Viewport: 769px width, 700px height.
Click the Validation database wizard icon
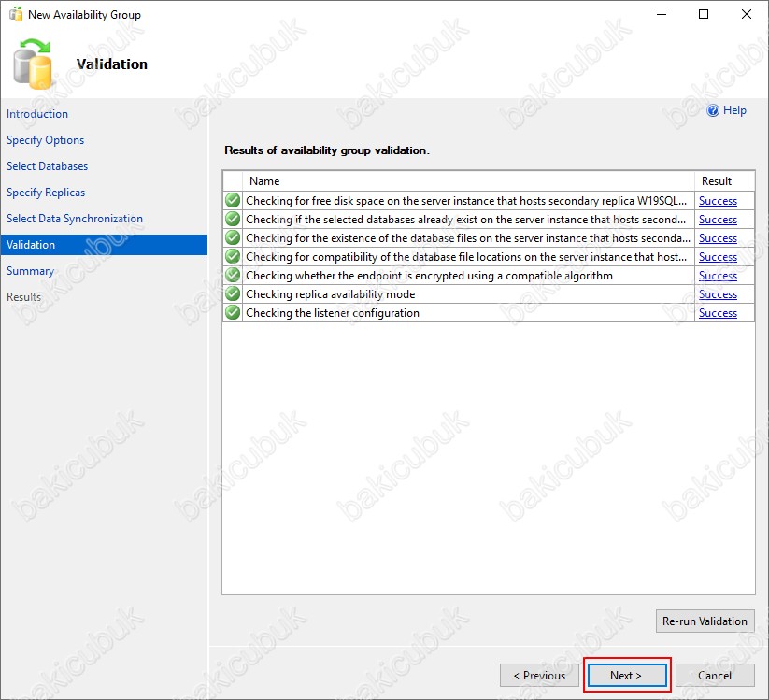(x=35, y=64)
